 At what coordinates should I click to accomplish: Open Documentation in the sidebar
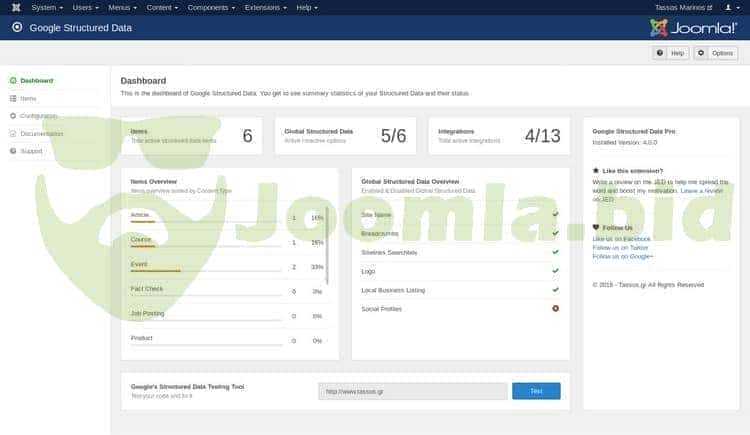(x=42, y=134)
